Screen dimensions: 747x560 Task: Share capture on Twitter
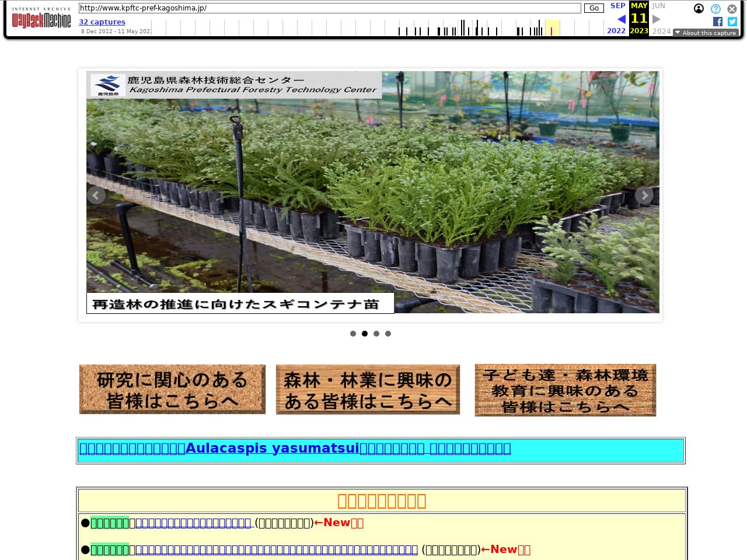732,22
